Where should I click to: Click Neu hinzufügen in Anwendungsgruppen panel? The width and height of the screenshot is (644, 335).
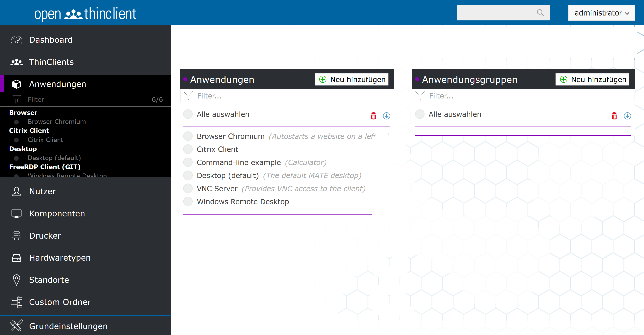point(592,79)
